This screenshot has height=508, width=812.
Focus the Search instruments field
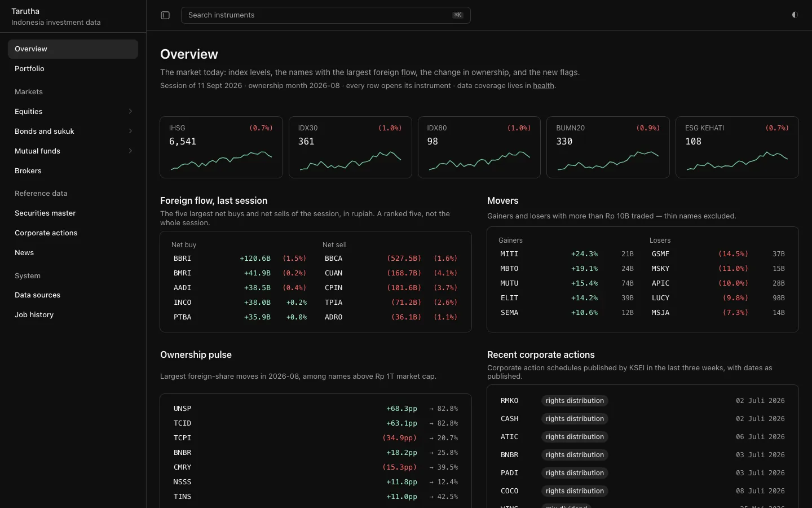325,15
